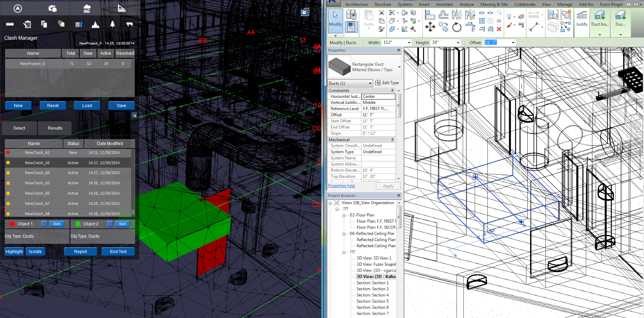Click the terrain mountain icon
The height and width of the screenshot is (318, 644).
pos(95,24)
